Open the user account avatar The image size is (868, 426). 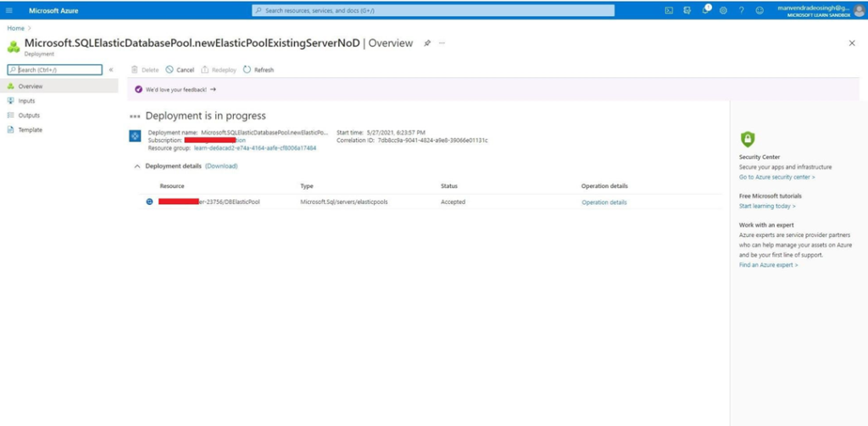[x=859, y=10]
